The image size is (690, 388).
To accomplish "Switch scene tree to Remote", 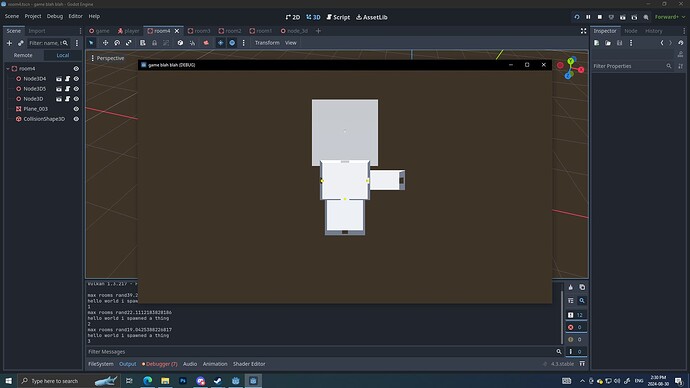I will tap(23, 55).
